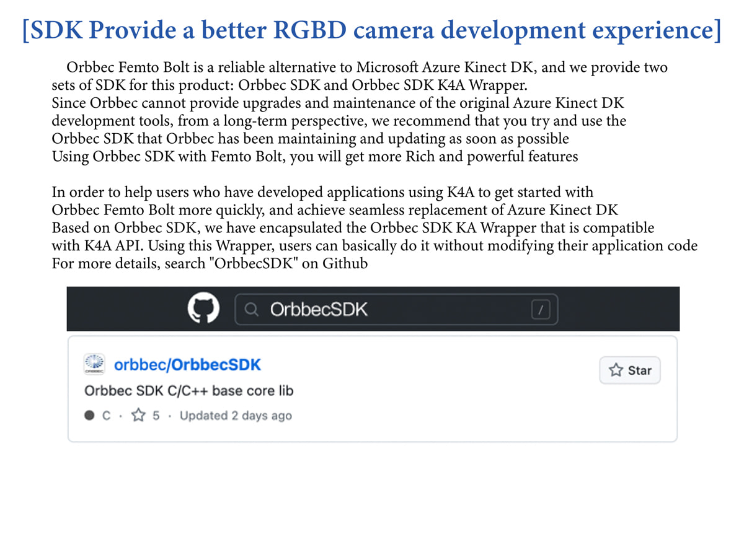Image resolution: width=744 pixels, height=560 pixels.
Task: Click the "Updated 2 days ago" text
Action: 236,416
